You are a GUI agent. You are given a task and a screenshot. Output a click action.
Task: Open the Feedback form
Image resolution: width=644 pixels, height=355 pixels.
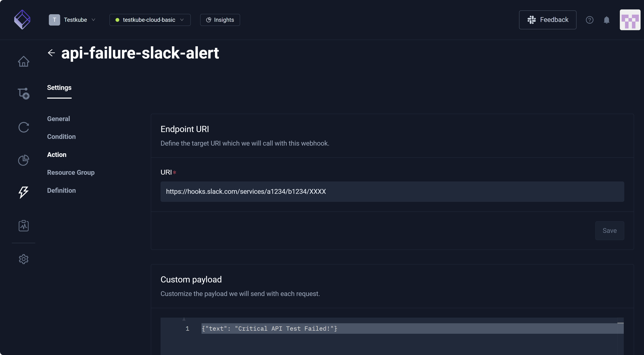tap(548, 20)
